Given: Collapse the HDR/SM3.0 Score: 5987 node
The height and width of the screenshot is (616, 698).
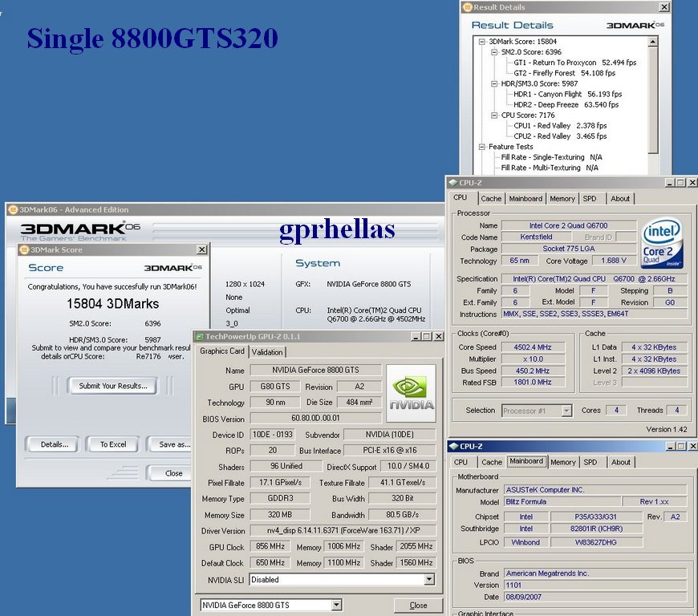Looking at the screenshot, I should [494, 83].
